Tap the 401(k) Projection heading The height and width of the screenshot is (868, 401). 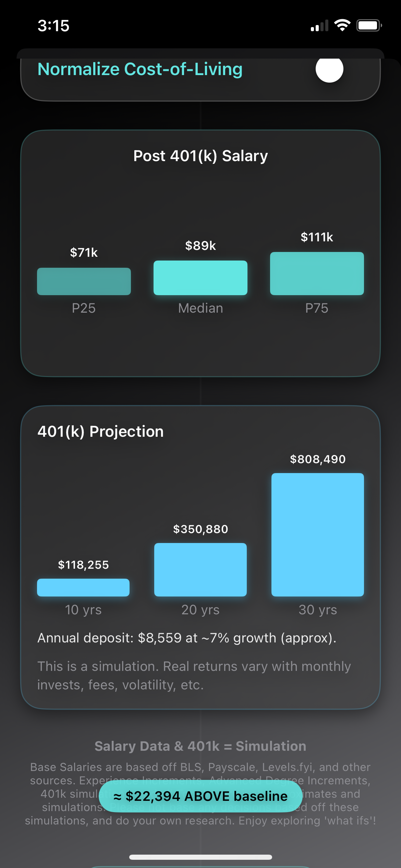[x=100, y=432]
